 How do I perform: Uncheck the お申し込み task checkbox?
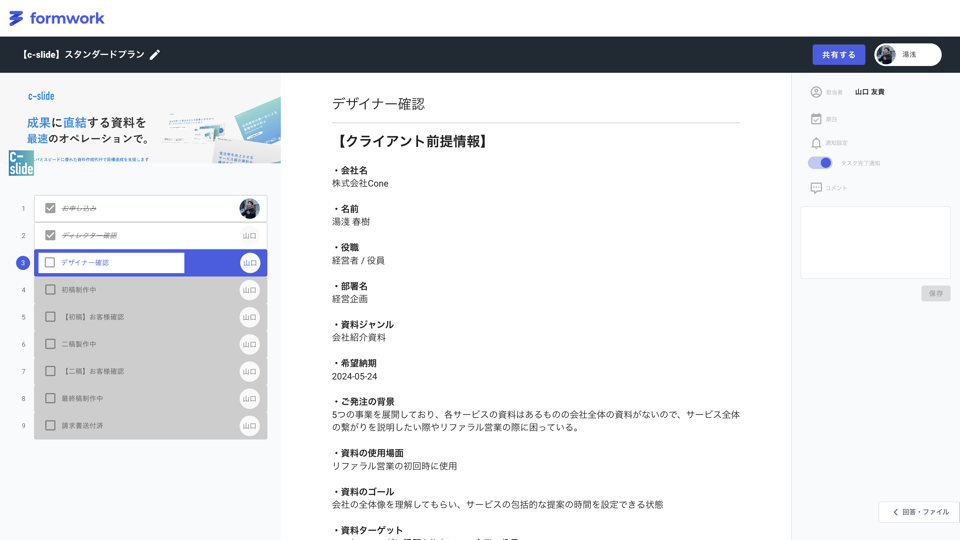coord(50,208)
